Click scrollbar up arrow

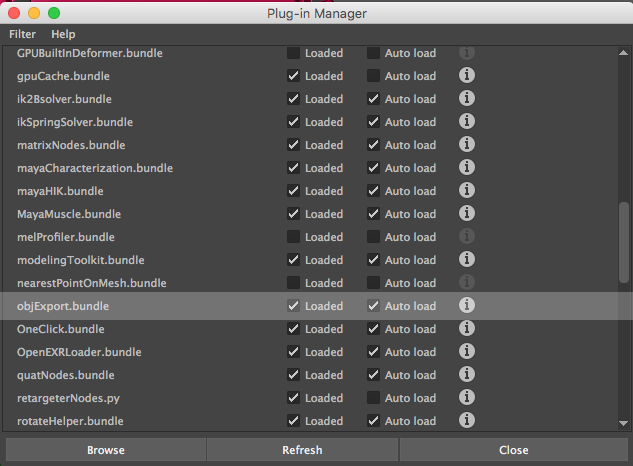click(x=623, y=53)
